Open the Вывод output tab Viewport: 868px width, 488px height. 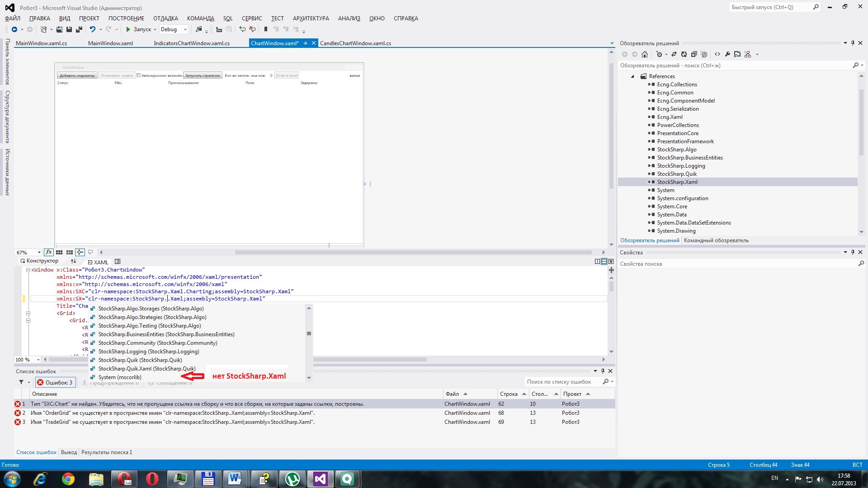click(x=69, y=452)
